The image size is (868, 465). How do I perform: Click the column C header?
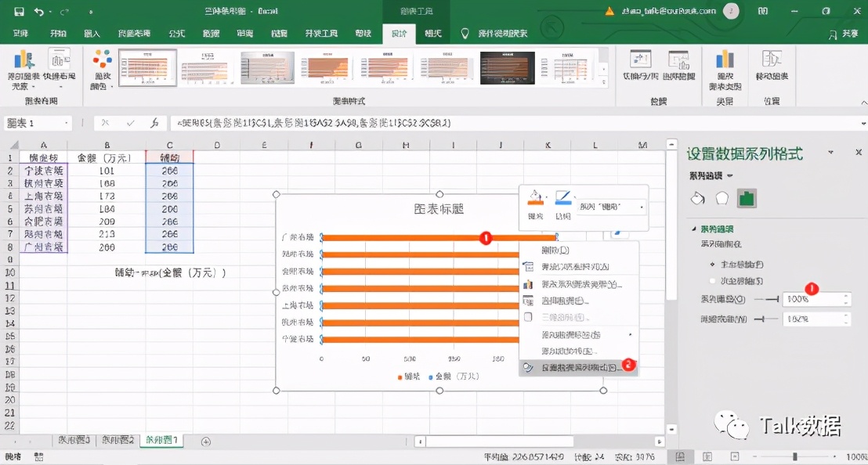pyautogui.click(x=169, y=145)
